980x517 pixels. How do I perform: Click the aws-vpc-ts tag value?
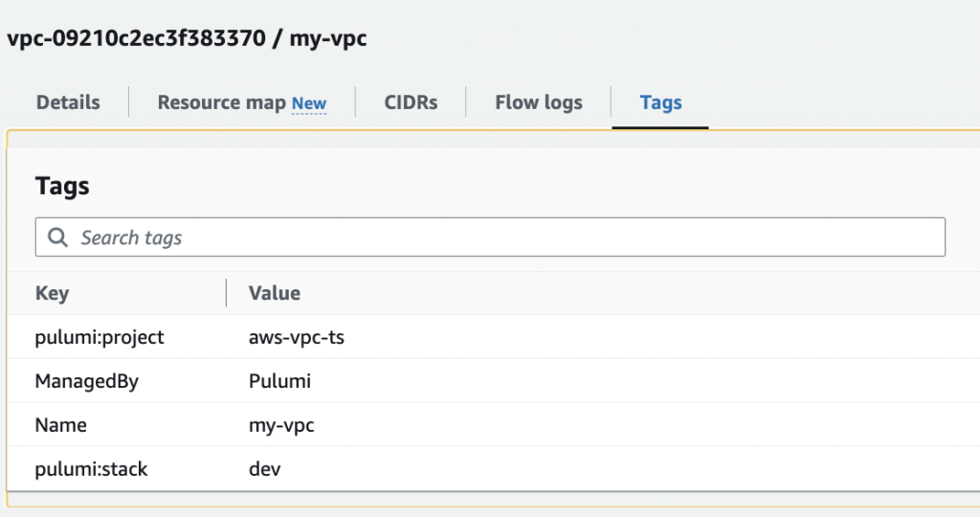click(296, 337)
